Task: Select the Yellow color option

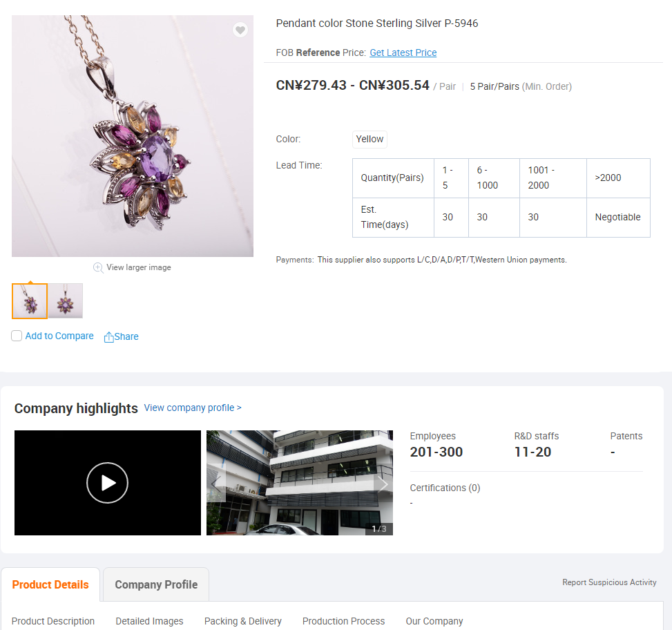Action: (369, 140)
